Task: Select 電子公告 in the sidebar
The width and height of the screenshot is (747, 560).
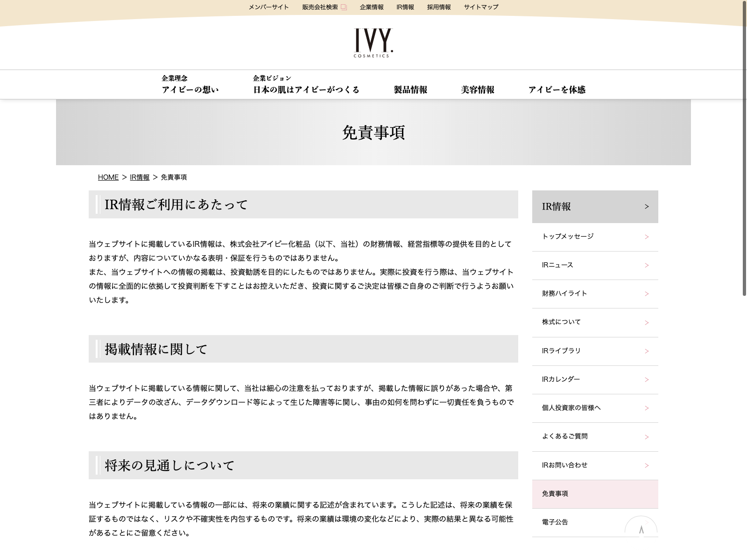Action: point(555,522)
